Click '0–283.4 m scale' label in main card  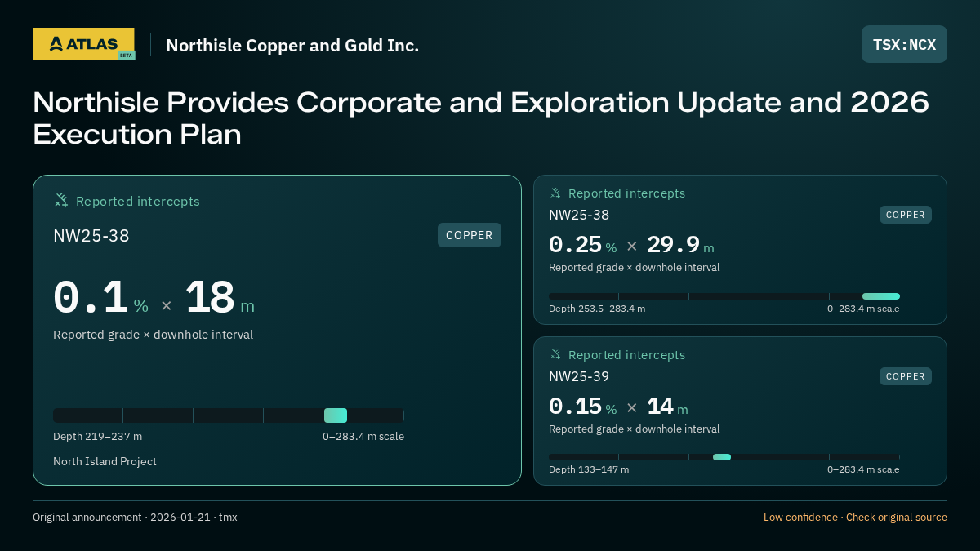363,436
